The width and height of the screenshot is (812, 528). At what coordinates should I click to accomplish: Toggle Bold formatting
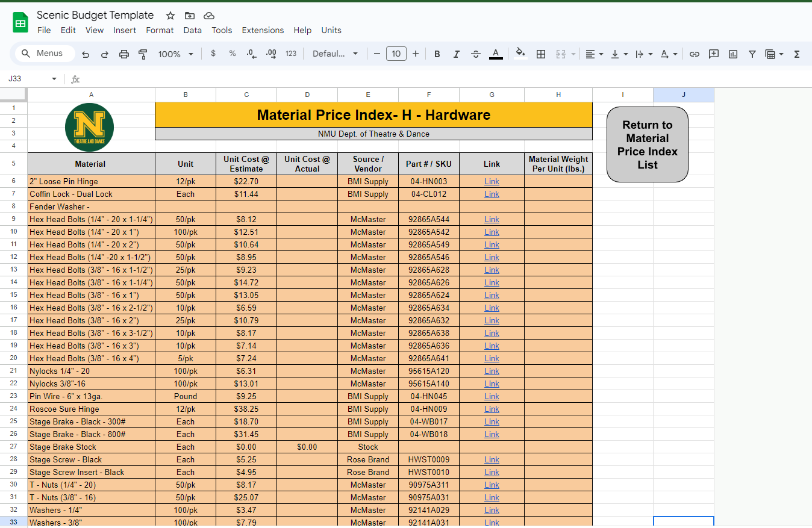tap(437, 54)
